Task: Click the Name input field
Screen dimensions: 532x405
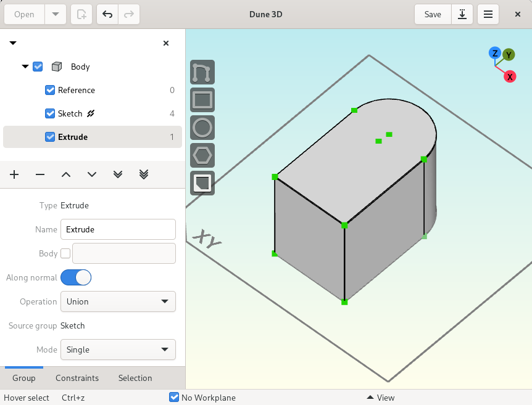Action: coord(118,229)
